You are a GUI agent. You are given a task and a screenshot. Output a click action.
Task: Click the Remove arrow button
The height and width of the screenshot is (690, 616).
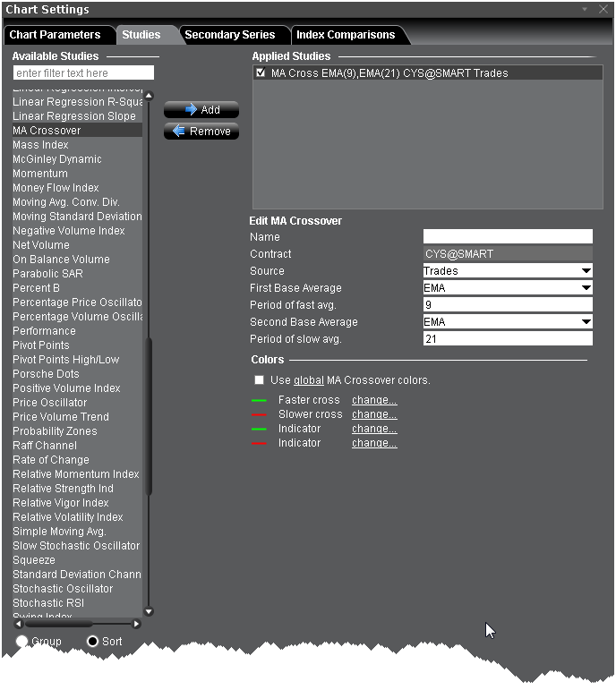201,132
